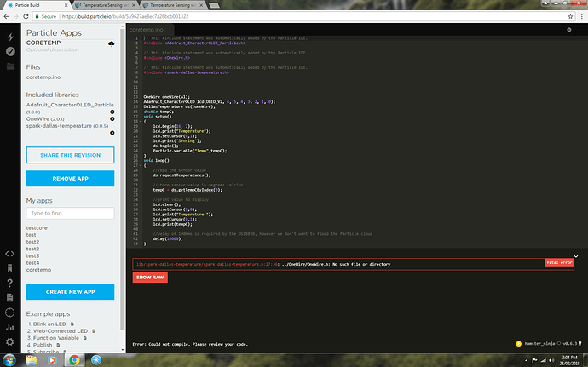
Task: Remove spark-dallas-temperature library via its circle icon
Action: [x=112, y=133]
